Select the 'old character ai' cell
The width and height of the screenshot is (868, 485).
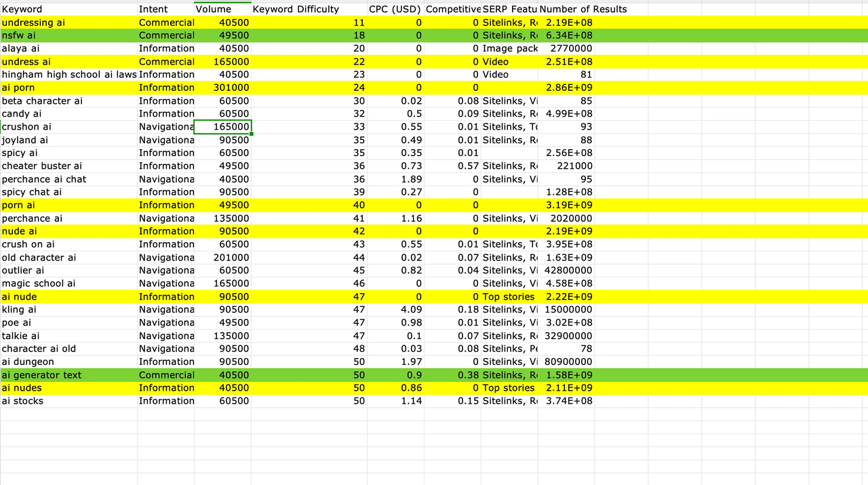[x=68, y=258]
